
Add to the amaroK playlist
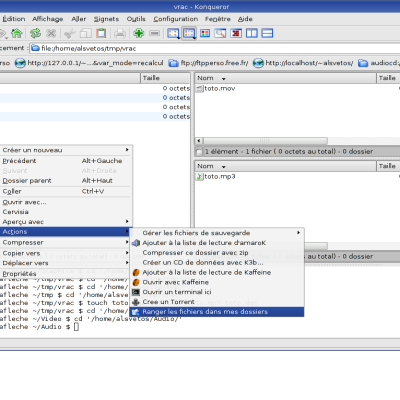click(x=217, y=243)
